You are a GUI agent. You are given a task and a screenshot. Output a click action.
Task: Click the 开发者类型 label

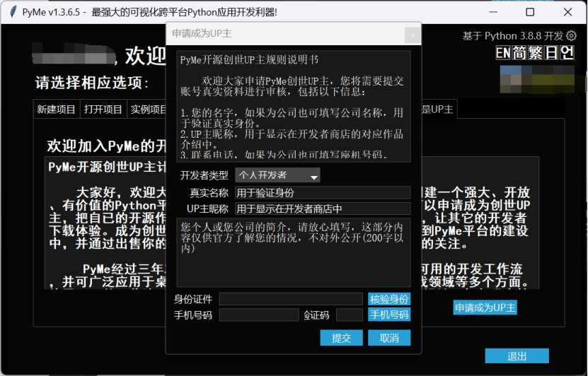pos(204,175)
